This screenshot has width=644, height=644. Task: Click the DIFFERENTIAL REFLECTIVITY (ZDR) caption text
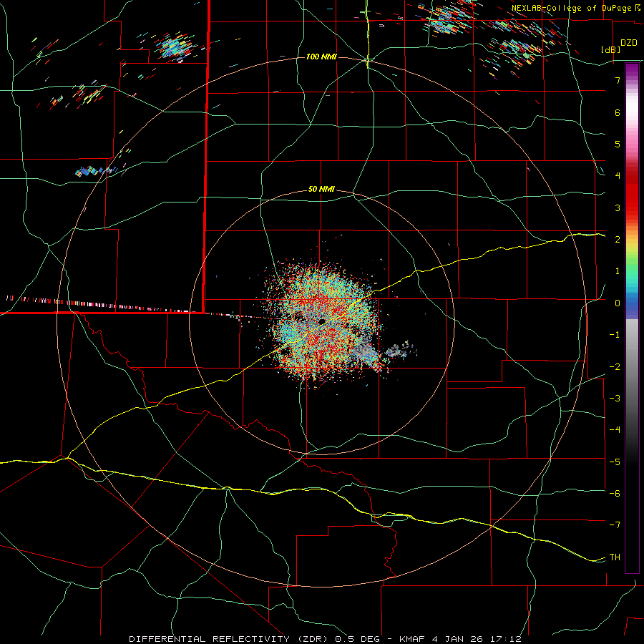pos(230,639)
